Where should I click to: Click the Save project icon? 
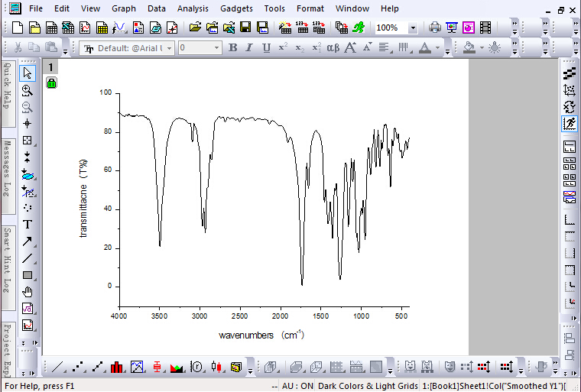(x=245, y=28)
